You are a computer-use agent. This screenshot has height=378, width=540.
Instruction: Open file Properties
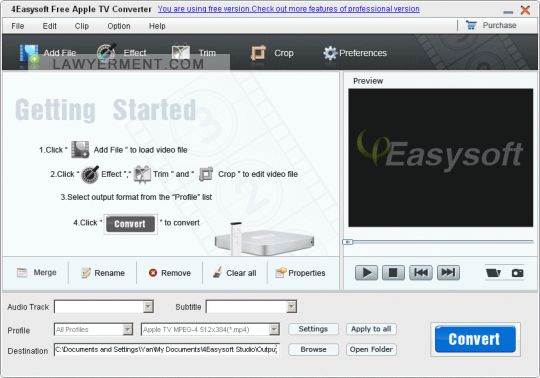(300, 273)
